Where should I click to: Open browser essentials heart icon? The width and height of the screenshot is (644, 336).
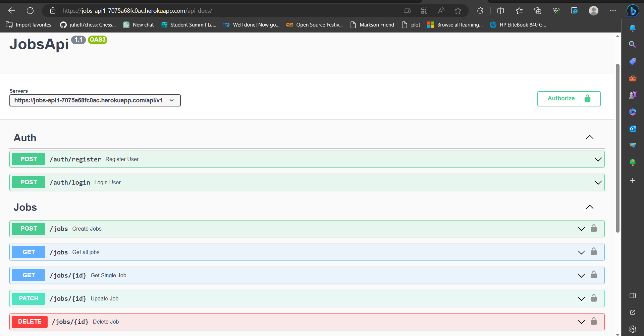556,11
